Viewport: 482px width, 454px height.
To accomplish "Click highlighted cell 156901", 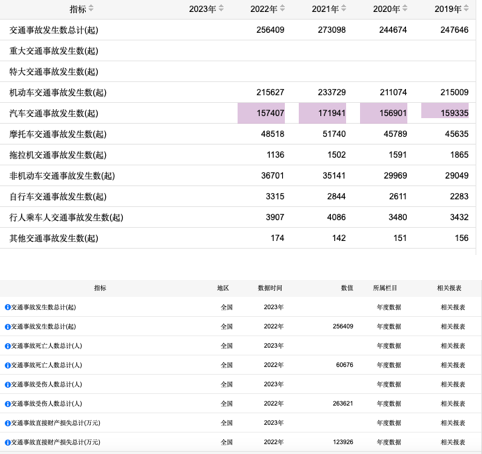I will [384, 113].
